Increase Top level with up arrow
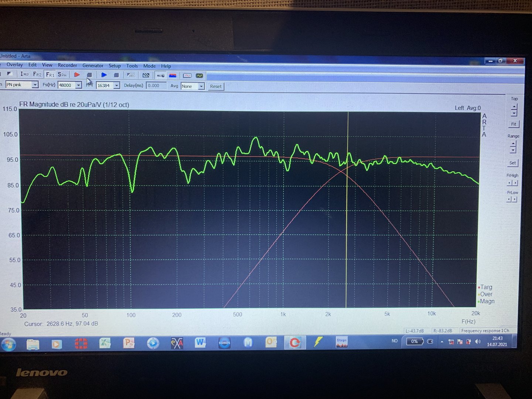The image size is (532, 399). click(x=514, y=106)
